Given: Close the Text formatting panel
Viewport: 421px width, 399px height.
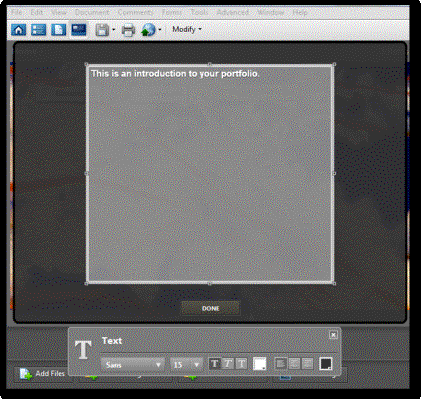Looking at the screenshot, I should 333,335.
